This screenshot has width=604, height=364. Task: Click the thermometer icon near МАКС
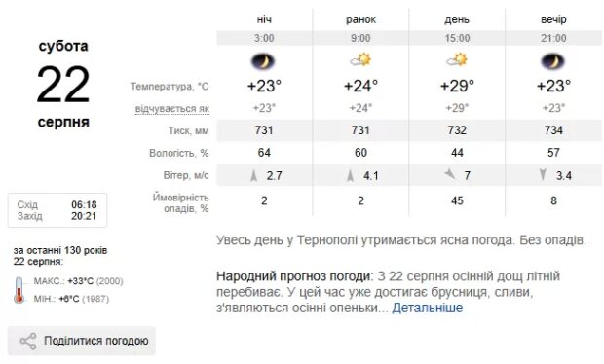point(19,290)
